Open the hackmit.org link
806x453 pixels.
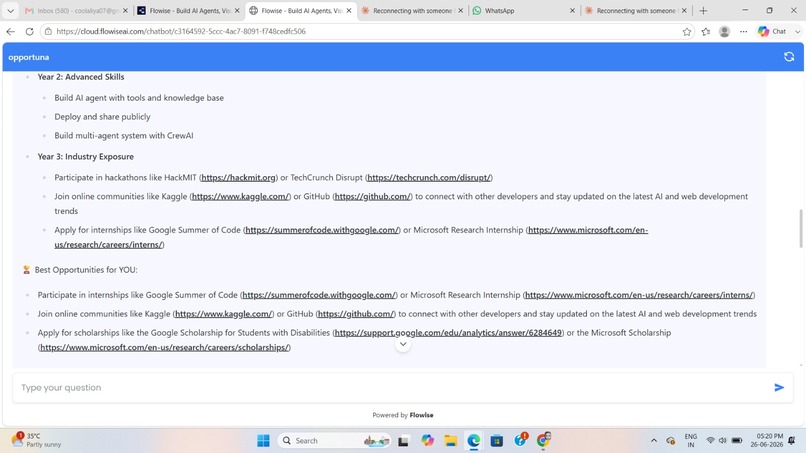coord(239,177)
